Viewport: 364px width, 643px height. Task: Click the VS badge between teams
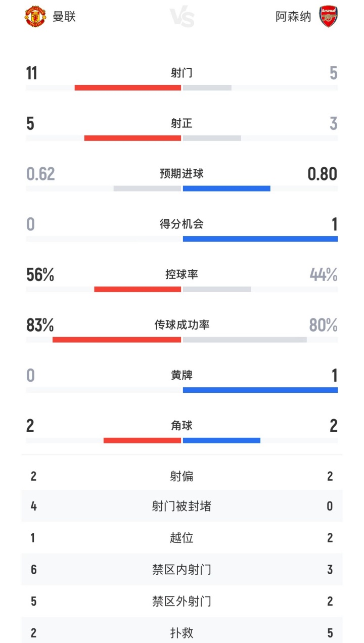pos(183,17)
